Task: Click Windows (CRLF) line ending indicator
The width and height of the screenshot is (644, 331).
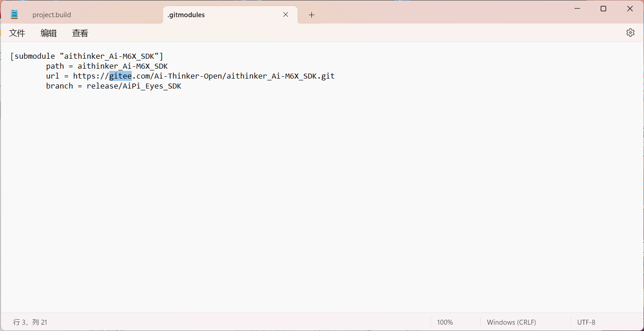Action: [511, 322]
